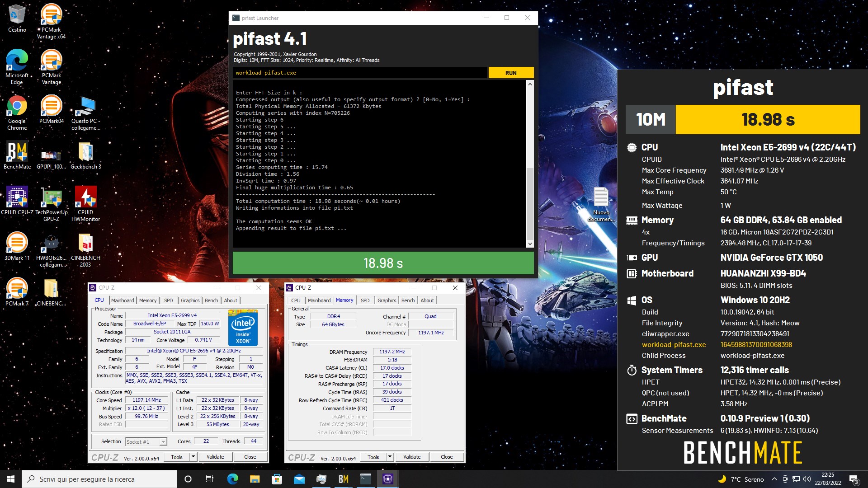Open CINEBENC... folder on desktop
The height and width of the screenshot is (488, 868).
pyautogui.click(x=51, y=292)
